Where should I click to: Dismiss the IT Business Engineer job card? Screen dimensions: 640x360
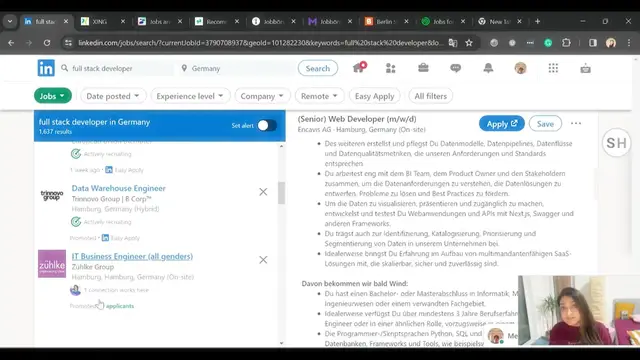point(263,260)
